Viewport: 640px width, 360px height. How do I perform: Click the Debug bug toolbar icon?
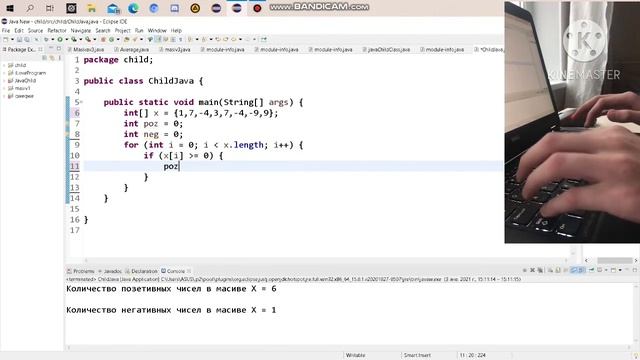coord(46,40)
